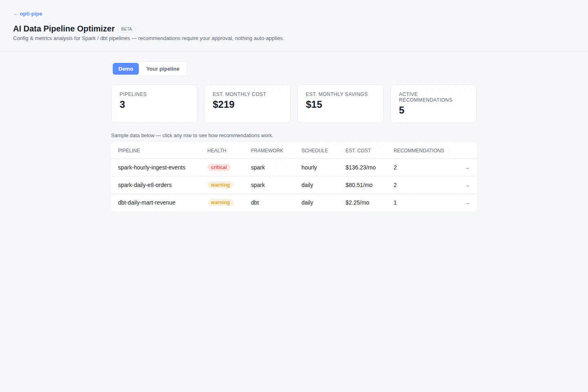The image size is (588, 392).
Task: Click the Active Recommendations card
Action: click(434, 104)
